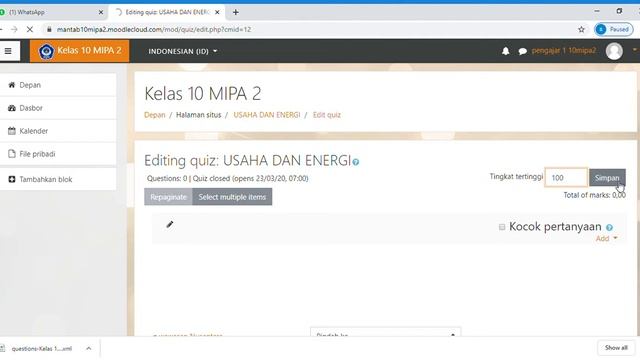Open File pribadi in the sidebar
Viewport: 640px width, 360px height.
tap(58, 154)
